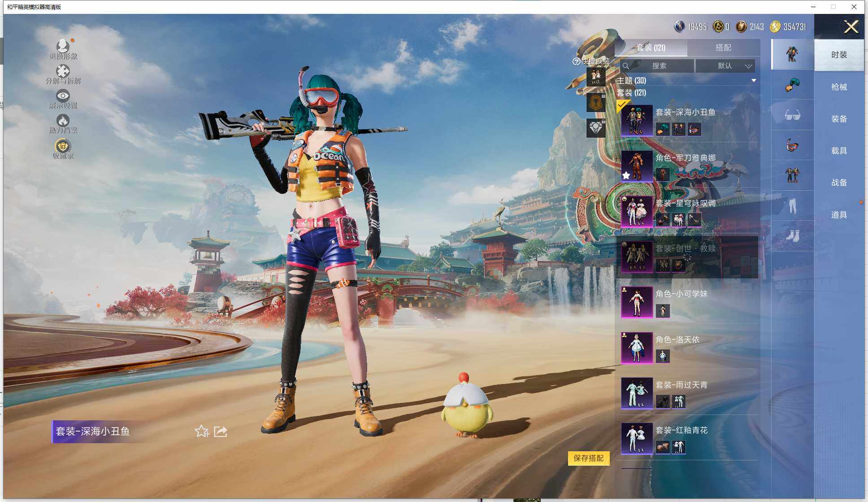868x502 pixels.
Task: Open the 收藏家 collector badge icon
Action: pyautogui.click(x=63, y=146)
